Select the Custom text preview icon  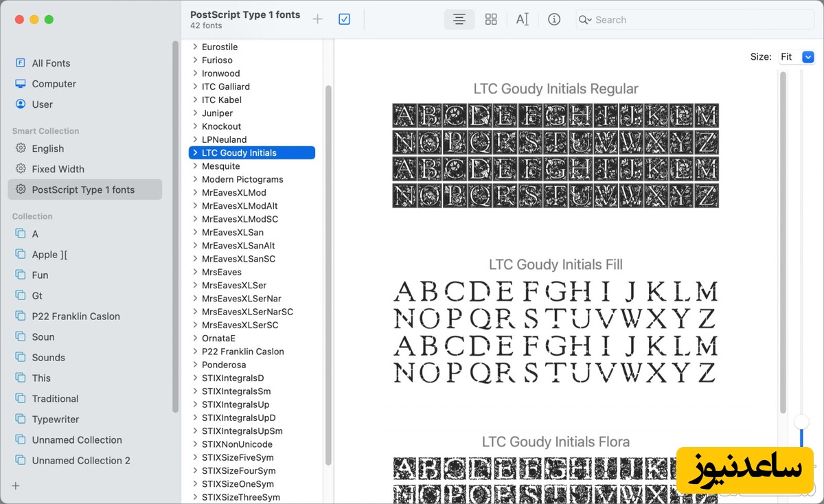pos(523,20)
